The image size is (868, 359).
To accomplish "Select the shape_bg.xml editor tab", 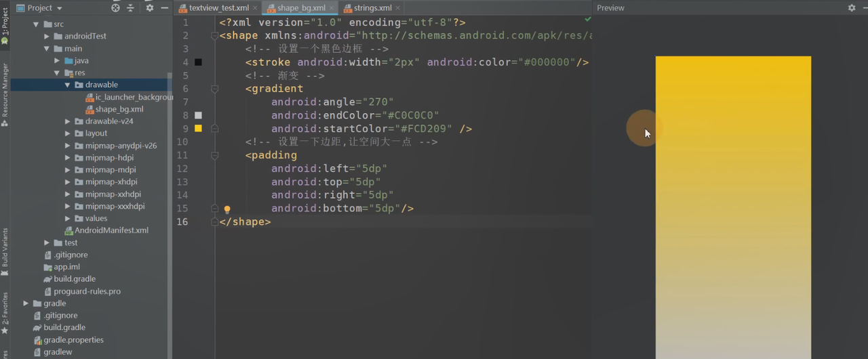I will pyautogui.click(x=300, y=8).
